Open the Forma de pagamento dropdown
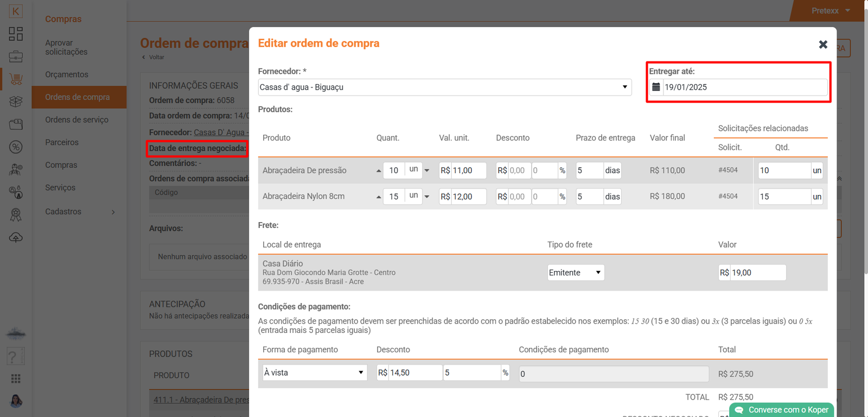Image resolution: width=868 pixels, height=417 pixels. pos(314,372)
